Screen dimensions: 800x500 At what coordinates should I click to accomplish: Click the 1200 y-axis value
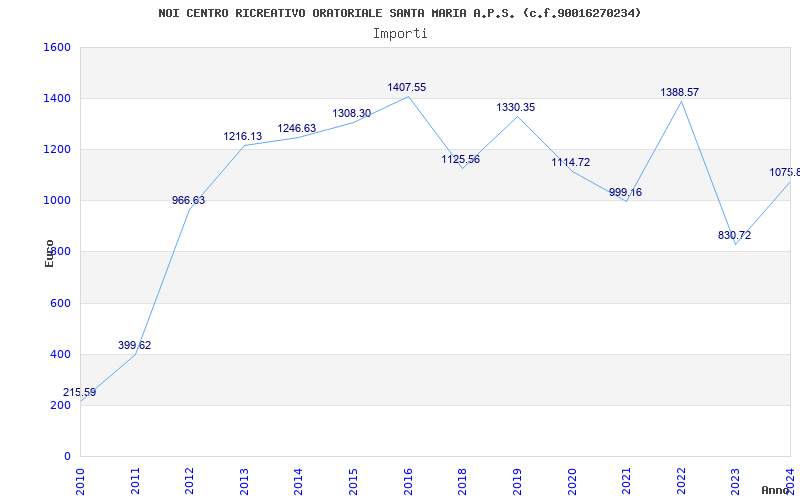tap(57, 149)
